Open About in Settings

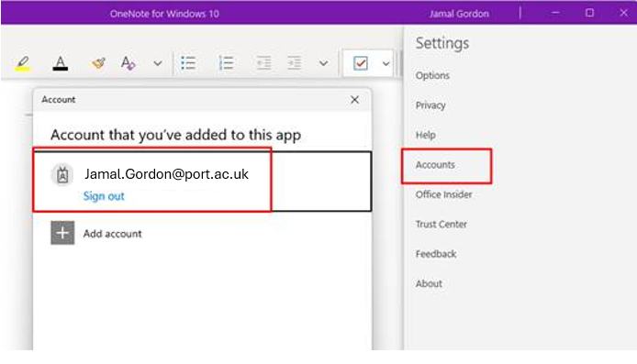point(429,283)
